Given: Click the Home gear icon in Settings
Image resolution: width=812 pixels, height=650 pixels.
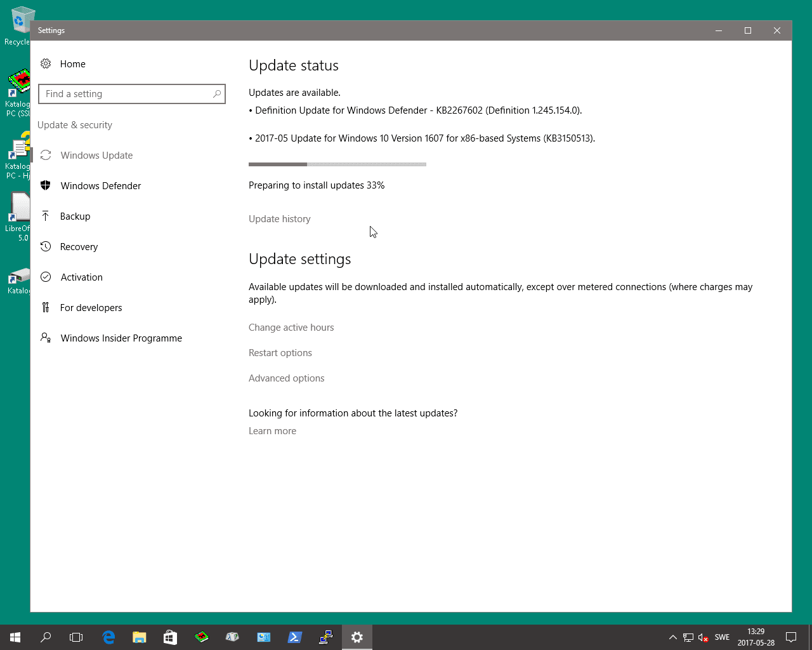Looking at the screenshot, I should 46,63.
